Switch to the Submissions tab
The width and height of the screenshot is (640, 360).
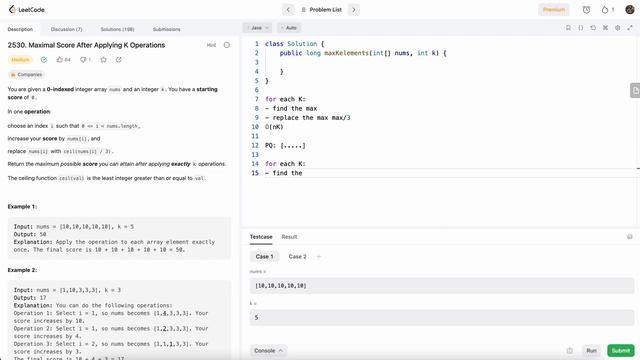(166, 29)
